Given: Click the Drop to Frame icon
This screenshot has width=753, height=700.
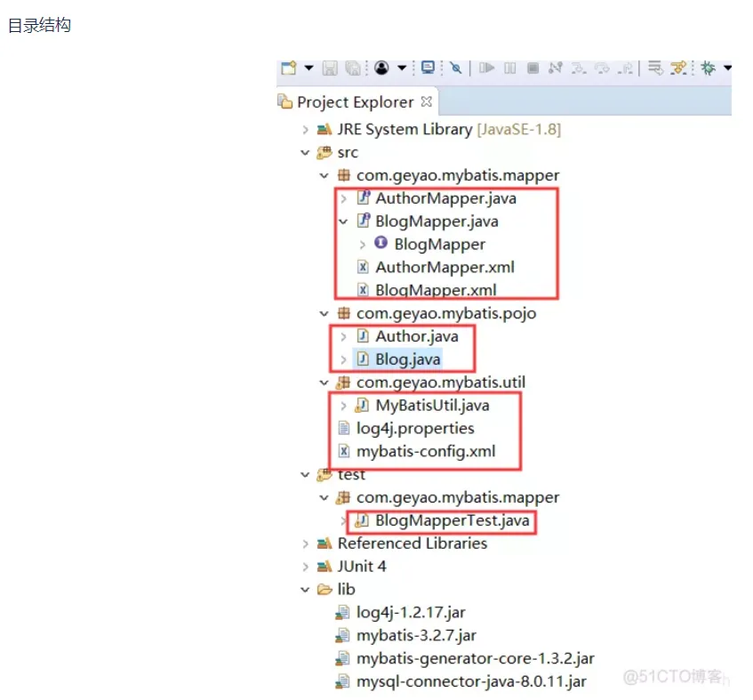Looking at the screenshot, I should pyautogui.click(x=655, y=68).
